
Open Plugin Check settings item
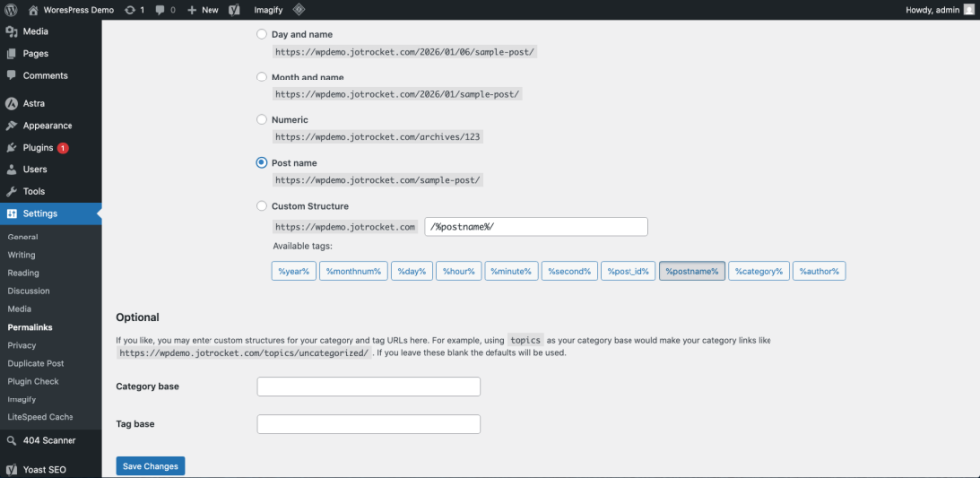point(33,382)
